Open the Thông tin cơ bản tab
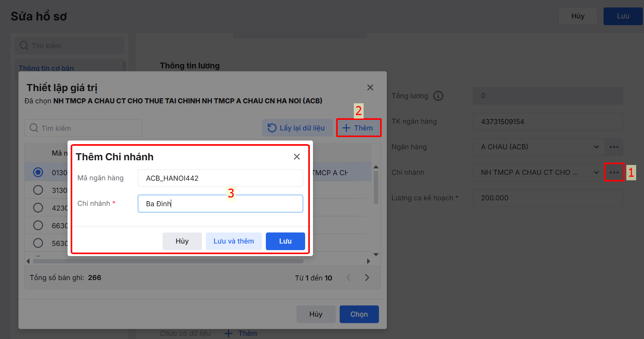This screenshot has width=644, height=339. (x=46, y=68)
